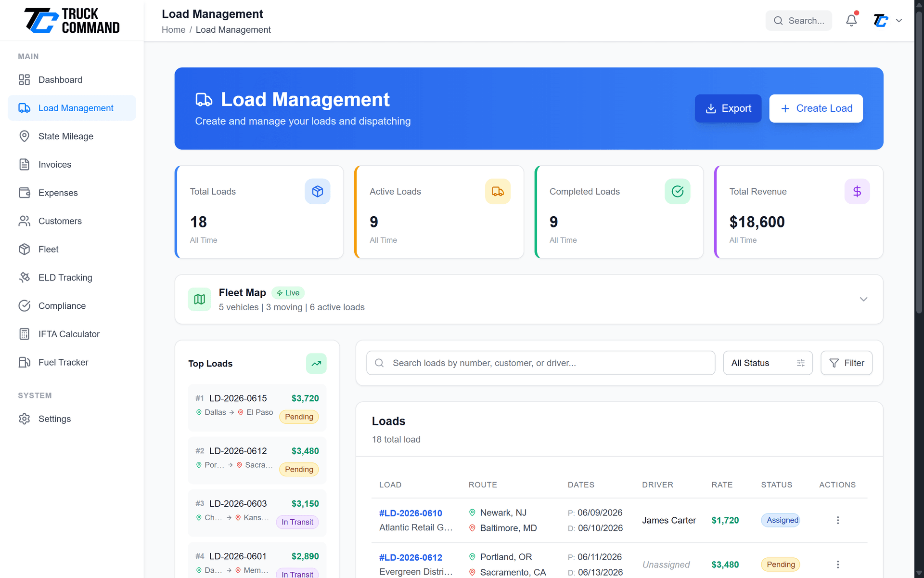The width and height of the screenshot is (924, 578).
Task: Click Total Revenue dollar icon
Action: [x=857, y=191]
